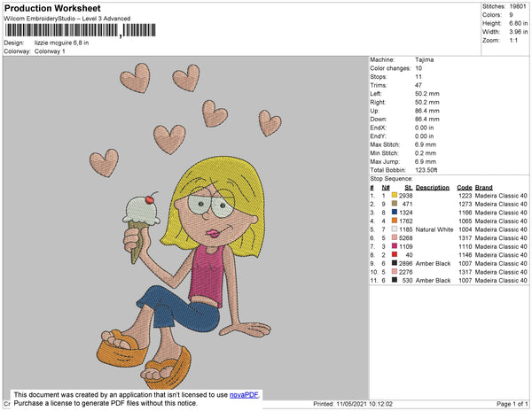
Task: Click the 'N#' column header
Action: [386, 188]
